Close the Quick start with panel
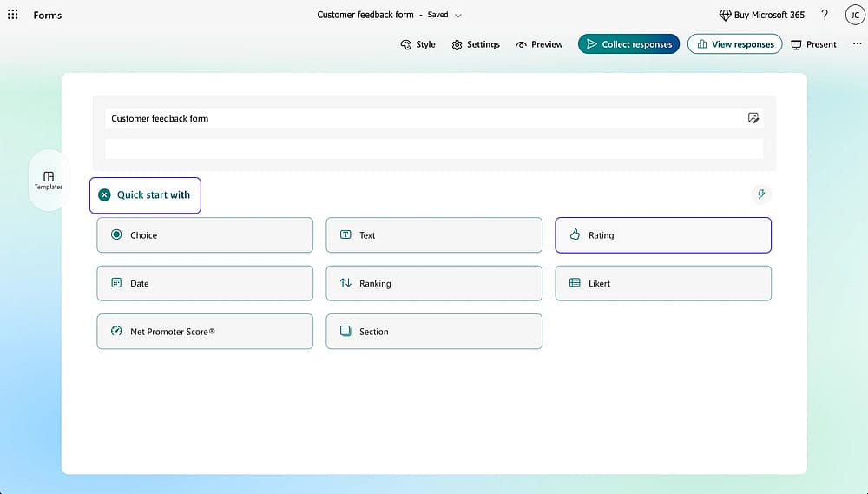 [x=104, y=195]
